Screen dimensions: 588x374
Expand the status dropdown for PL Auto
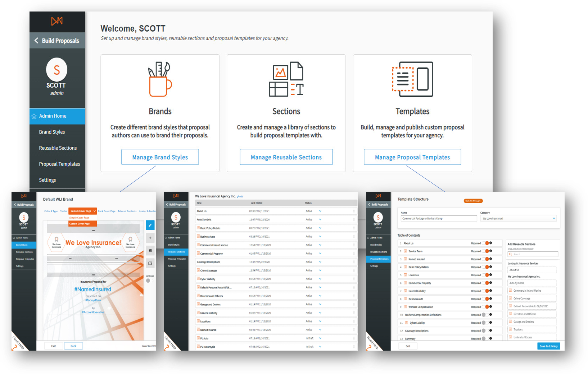320,338
